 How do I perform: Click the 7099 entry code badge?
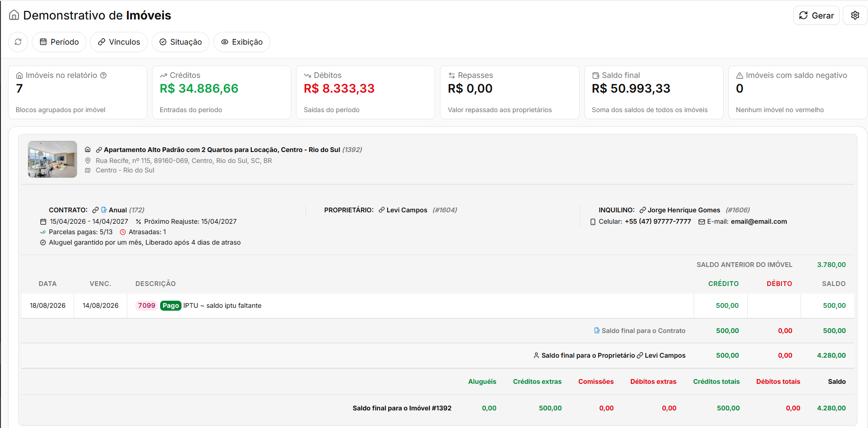(147, 305)
